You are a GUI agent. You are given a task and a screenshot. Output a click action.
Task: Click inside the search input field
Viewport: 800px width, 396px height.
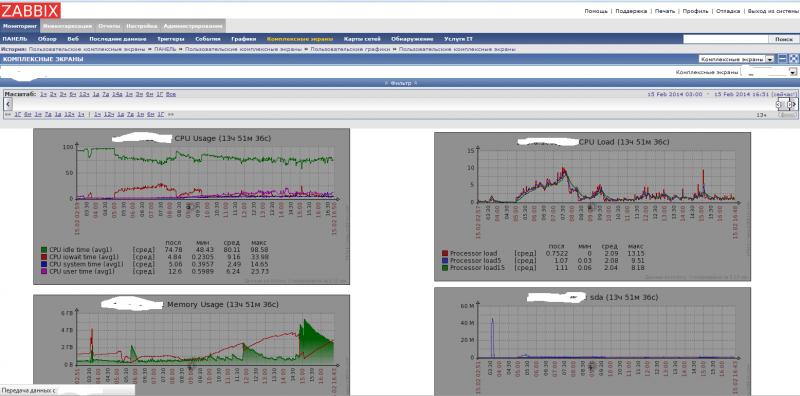click(x=726, y=39)
